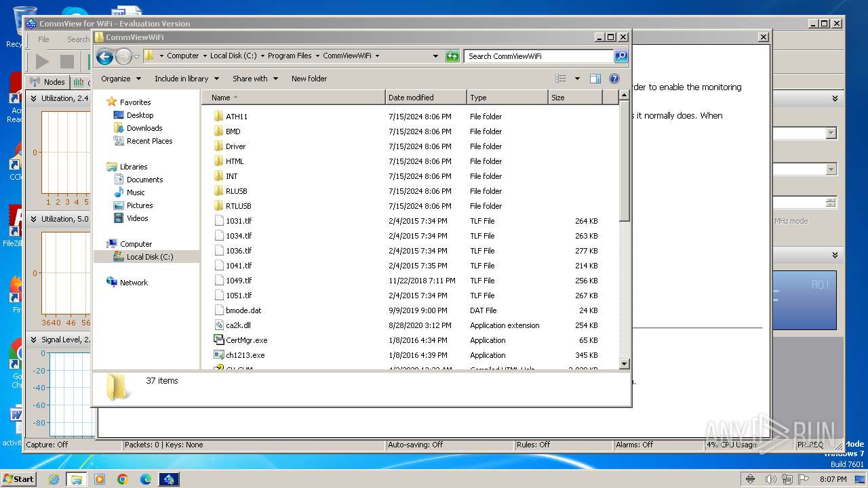Switch to the Nodes tab in CommView

[x=47, y=82]
